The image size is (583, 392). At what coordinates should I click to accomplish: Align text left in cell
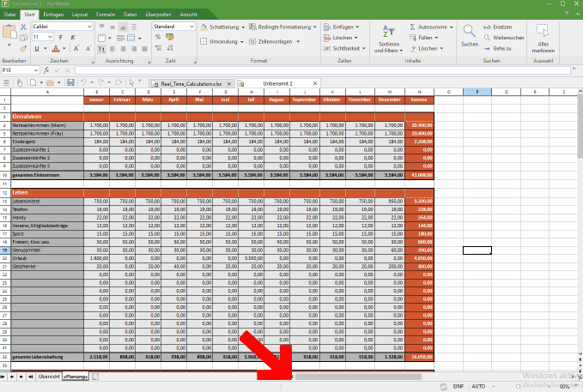(112, 49)
